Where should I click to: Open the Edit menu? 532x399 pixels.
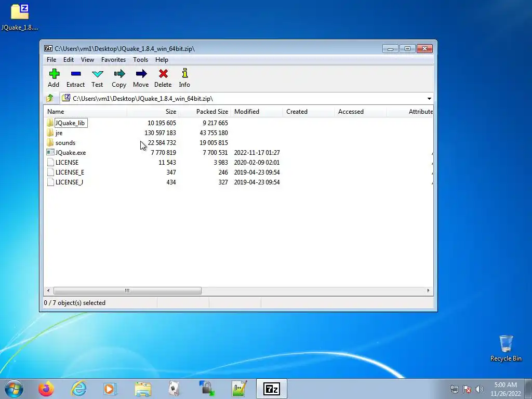coord(69,60)
